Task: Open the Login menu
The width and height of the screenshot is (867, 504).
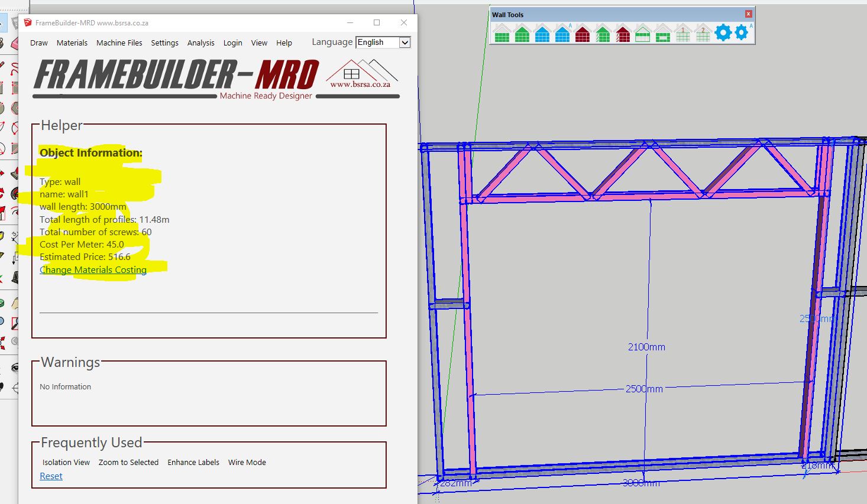Action: (233, 43)
